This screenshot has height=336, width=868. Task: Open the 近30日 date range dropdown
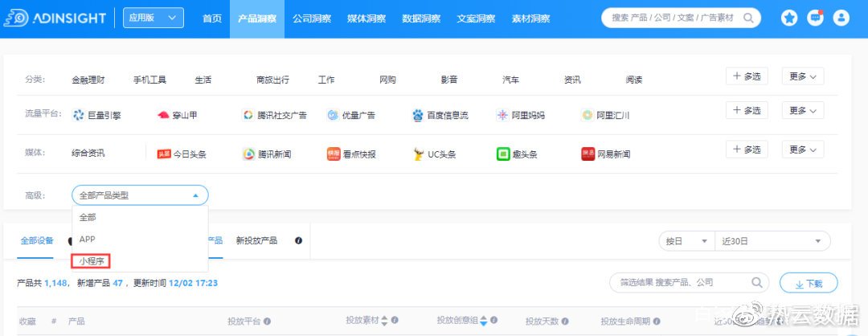[x=773, y=241]
